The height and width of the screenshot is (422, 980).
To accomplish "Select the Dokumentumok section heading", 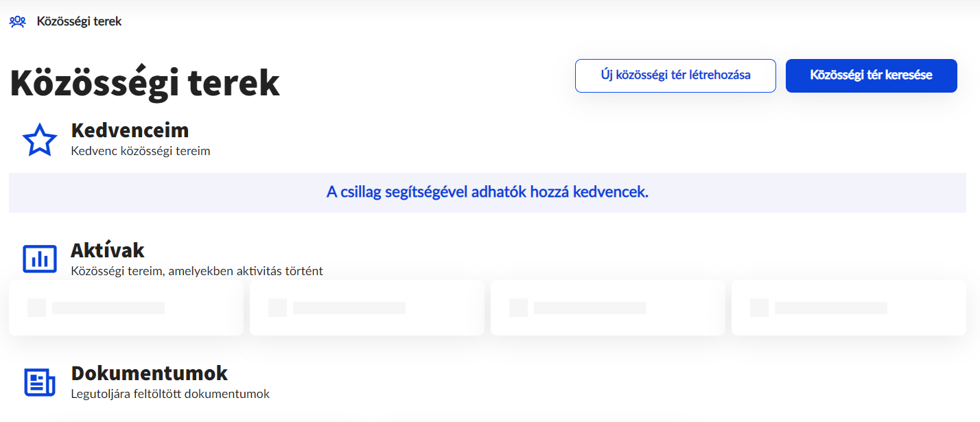I will point(150,374).
